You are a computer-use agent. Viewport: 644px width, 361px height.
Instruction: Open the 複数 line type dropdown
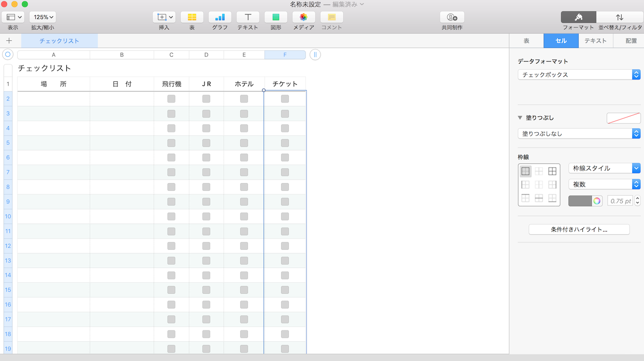(604, 184)
